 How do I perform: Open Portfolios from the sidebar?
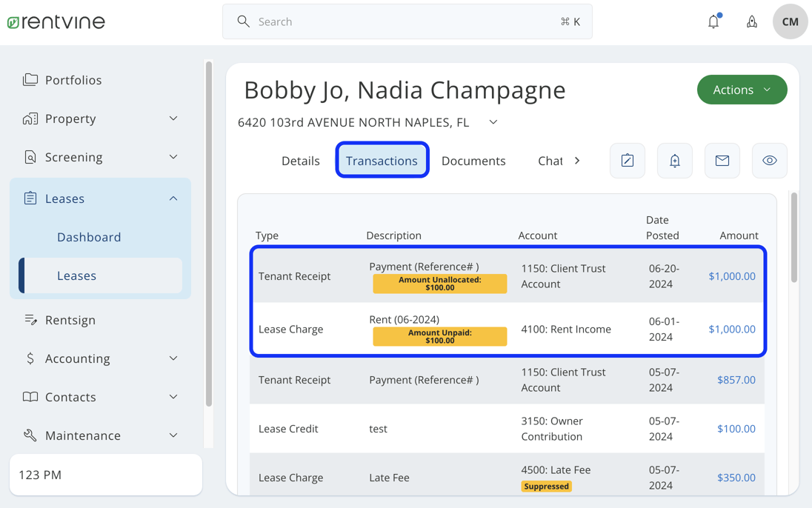coord(73,80)
